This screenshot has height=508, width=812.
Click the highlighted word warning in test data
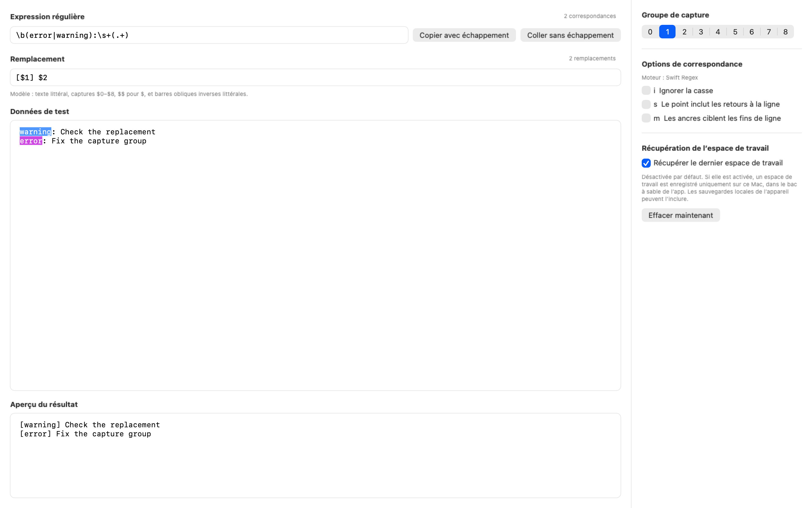click(35, 132)
